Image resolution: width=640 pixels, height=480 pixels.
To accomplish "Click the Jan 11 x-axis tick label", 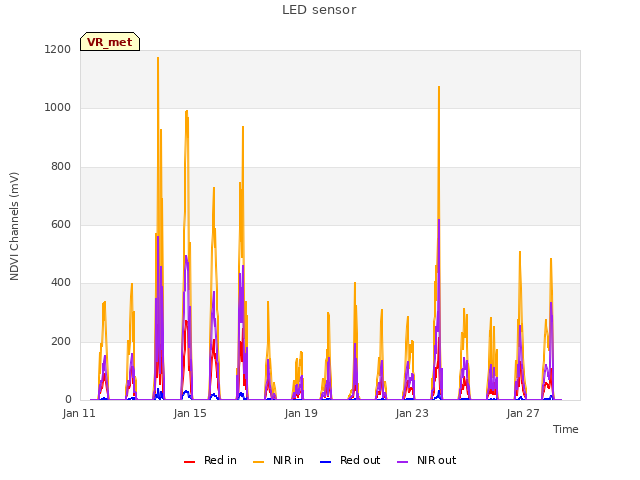I will pyautogui.click(x=79, y=413).
